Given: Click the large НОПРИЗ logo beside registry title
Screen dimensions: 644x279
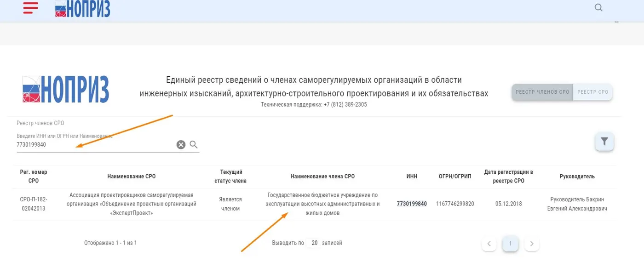Looking at the screenshot, I should pyautogui.click(x=66, y=89).
